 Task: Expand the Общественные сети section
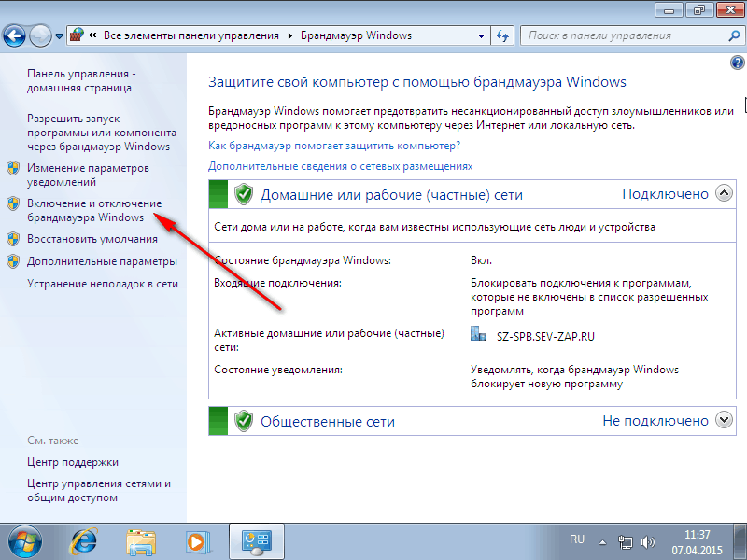point(725,421)
